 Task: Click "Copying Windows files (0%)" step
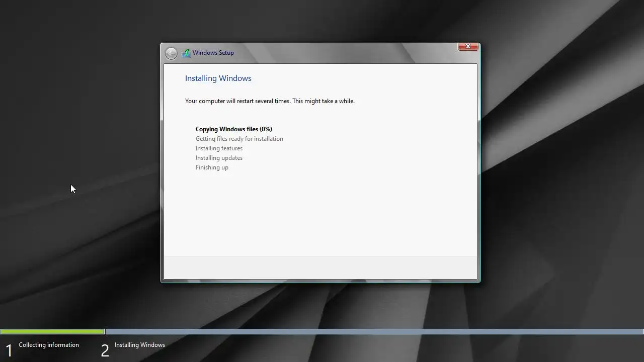(234, 129)
